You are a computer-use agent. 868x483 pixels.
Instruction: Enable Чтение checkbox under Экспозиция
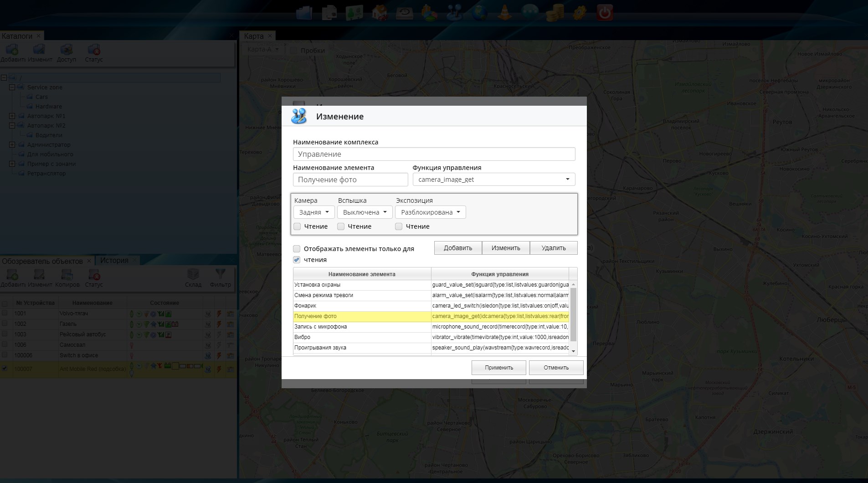399,226
